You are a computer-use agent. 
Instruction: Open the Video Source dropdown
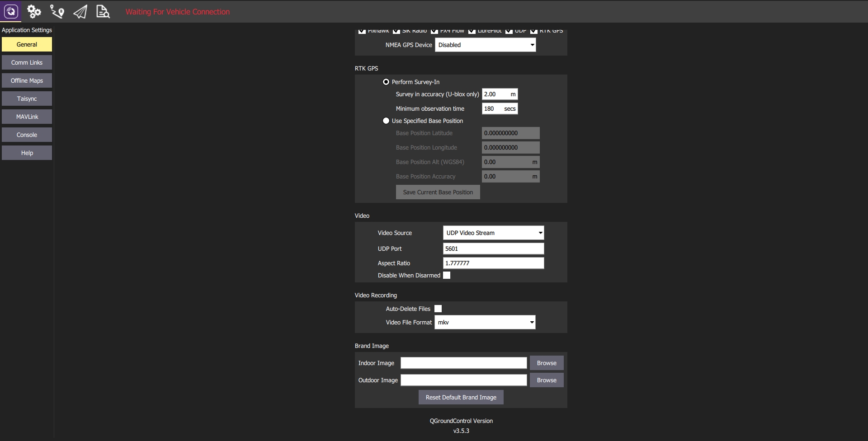pyautogui.click(x=493, y=233)
